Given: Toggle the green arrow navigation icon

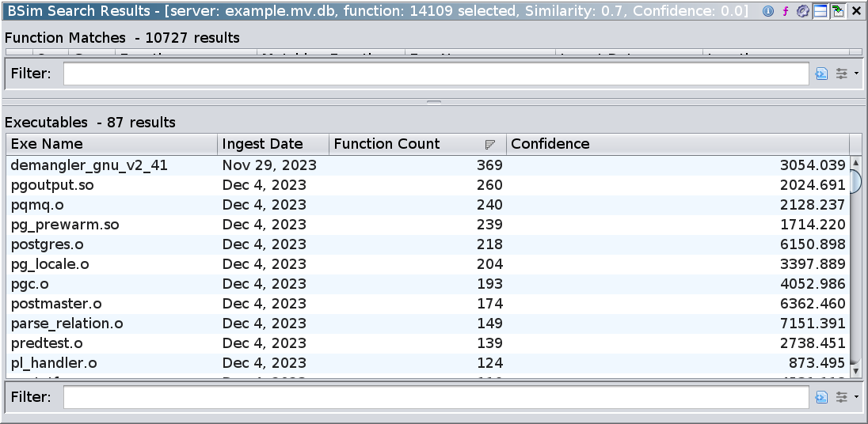Looking at the screenshot, I should coord(837,11).
